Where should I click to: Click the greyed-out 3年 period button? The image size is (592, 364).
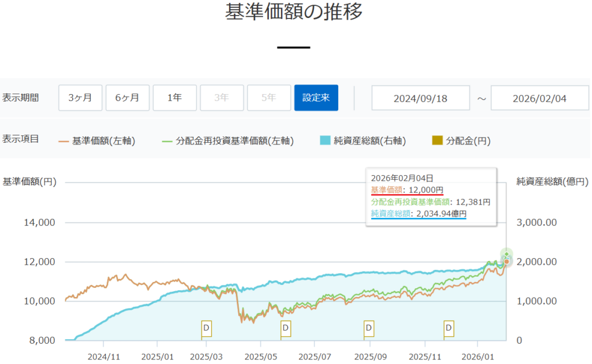pos(222,98)
